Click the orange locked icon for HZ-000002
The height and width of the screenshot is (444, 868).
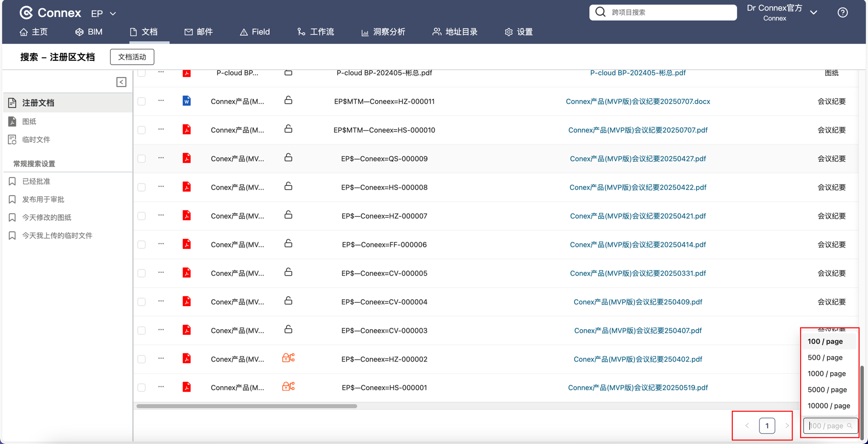click(288, 358)
